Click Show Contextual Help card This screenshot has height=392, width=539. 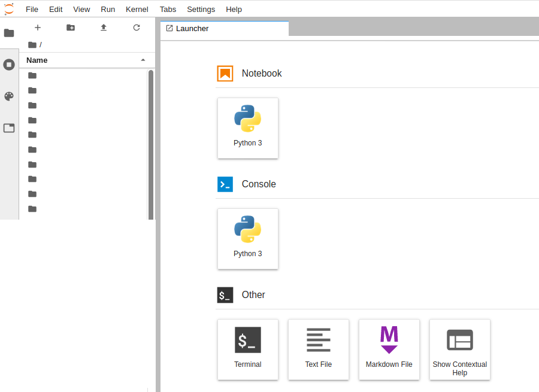pyautogui.click(x=460, y=350)
